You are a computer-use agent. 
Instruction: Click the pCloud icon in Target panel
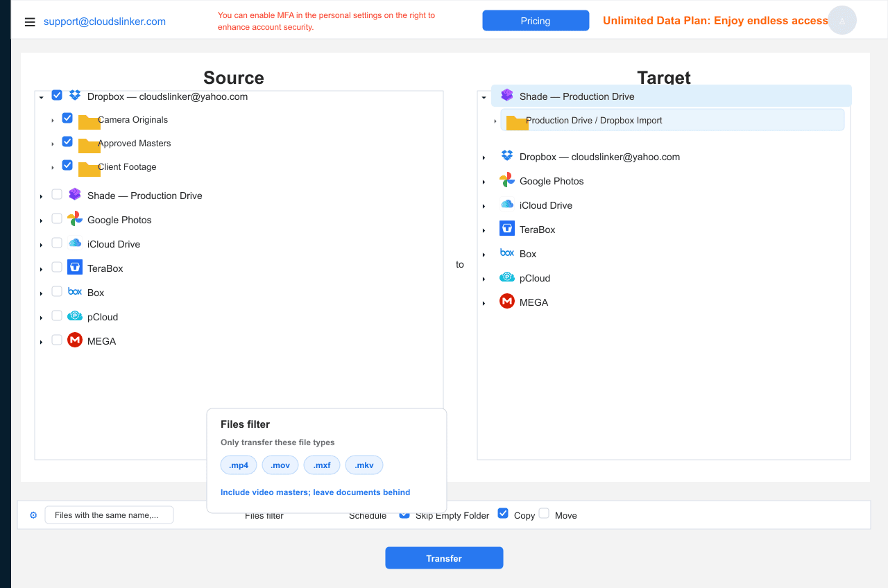coord(507,277)
